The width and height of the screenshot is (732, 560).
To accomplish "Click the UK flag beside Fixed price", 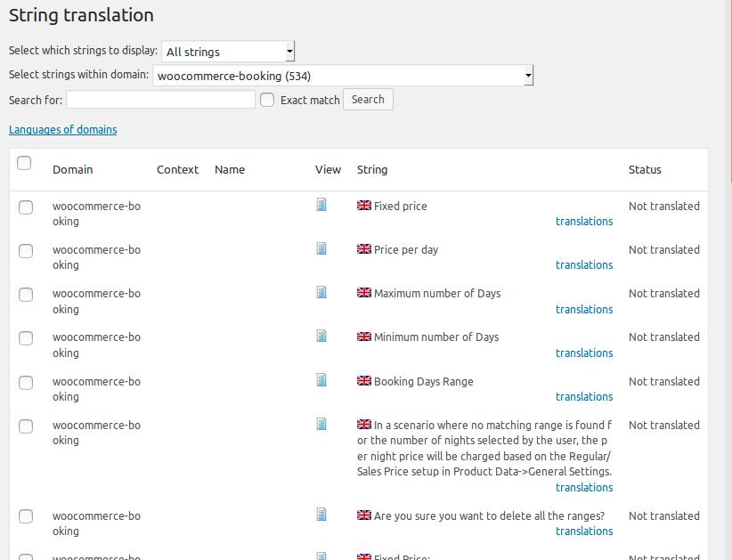I will pyautogui.click(x=363, y=206).
